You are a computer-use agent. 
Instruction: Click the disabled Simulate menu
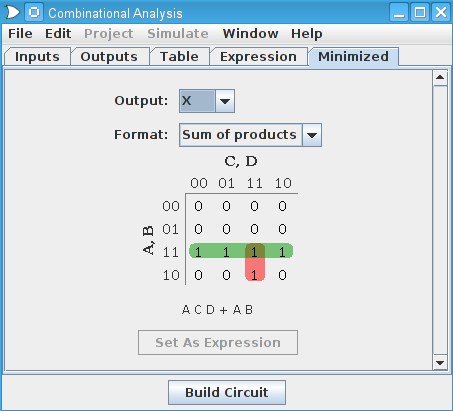coord(178,34)
